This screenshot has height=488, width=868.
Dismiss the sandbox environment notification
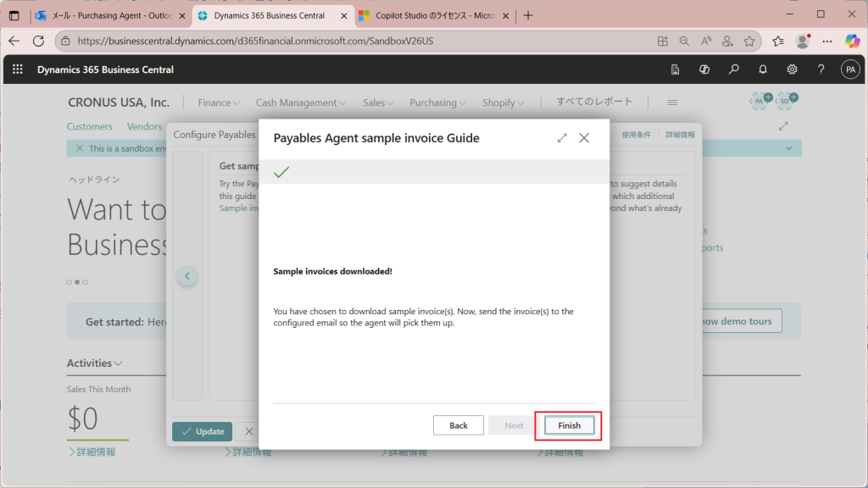80,148
